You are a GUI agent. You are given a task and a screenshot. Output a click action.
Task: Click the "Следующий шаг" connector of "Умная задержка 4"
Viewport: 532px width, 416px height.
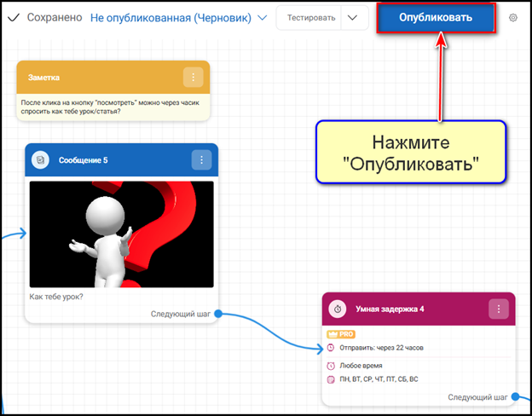click(515, 397)
